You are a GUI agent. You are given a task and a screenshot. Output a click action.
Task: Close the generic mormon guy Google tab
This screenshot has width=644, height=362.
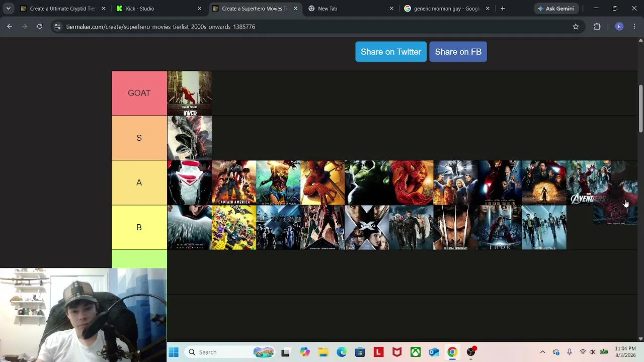coord(488,9)
